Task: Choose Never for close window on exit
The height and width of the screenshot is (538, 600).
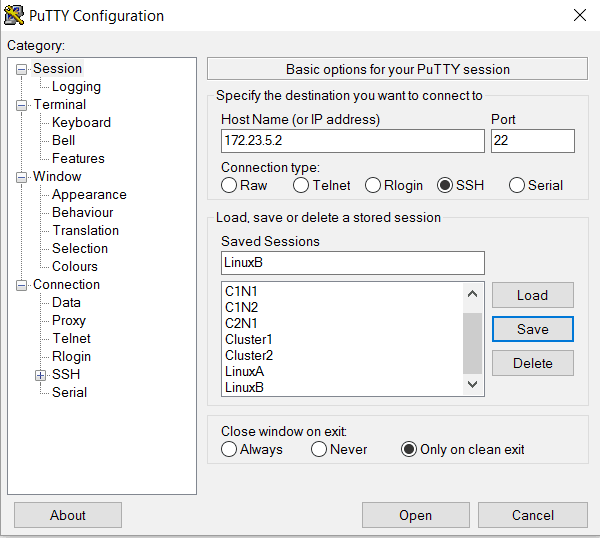Action: pos(319,450)
